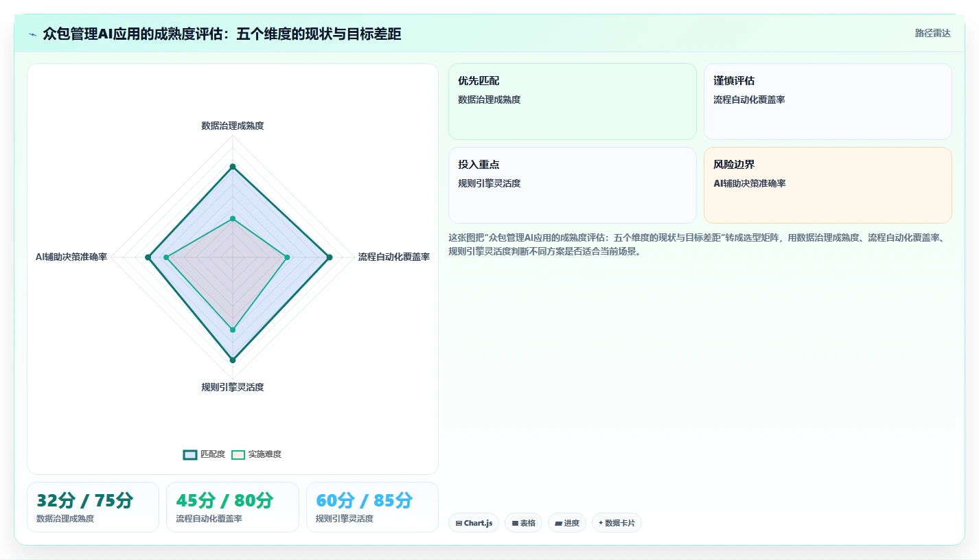Click the 45分 / 80分 stat card
979x560 pixels.
pos(233,507)
